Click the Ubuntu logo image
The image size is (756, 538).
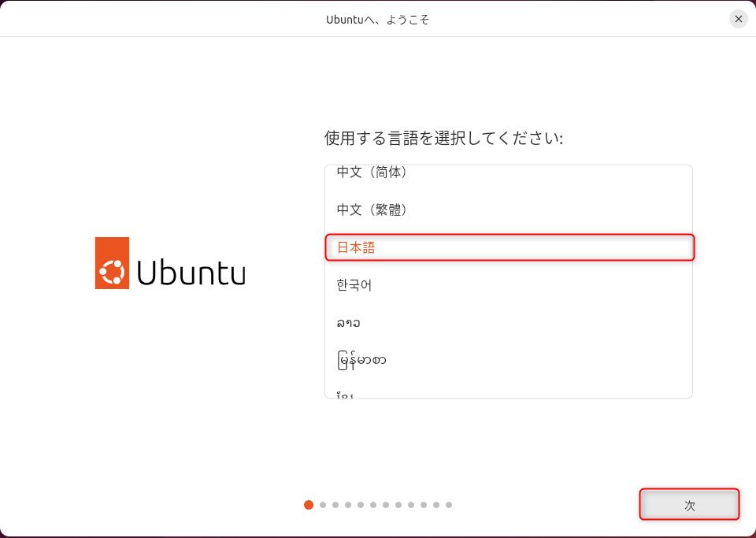(170, 263)
